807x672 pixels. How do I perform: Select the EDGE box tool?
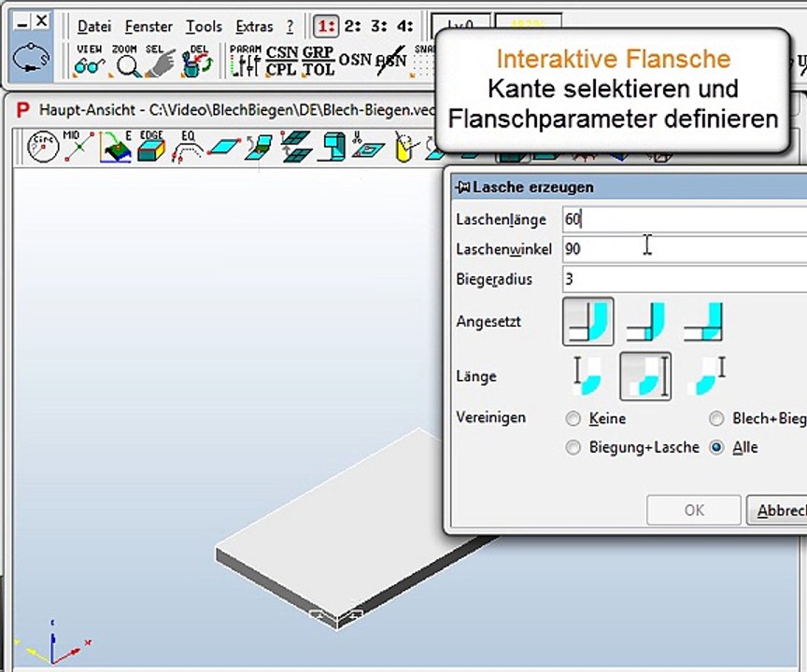[151, 147]
